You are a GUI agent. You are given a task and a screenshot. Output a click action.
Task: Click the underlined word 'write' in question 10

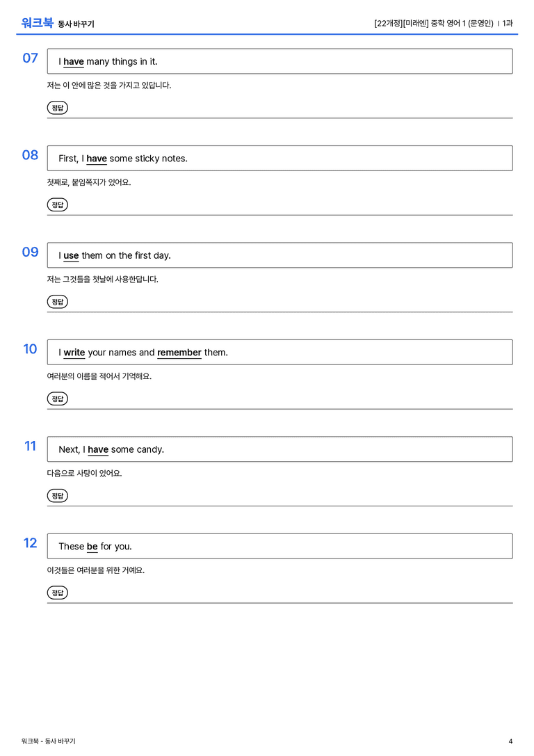[74, 353]
